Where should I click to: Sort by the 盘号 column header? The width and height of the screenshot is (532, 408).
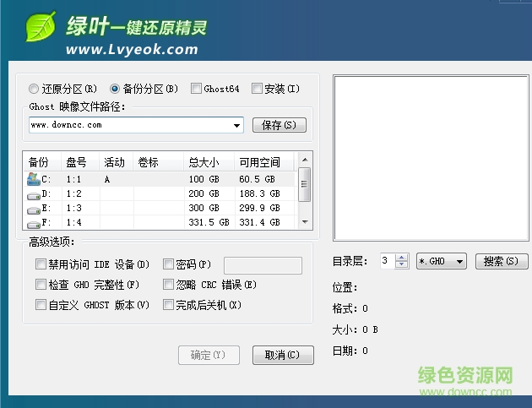click(x=80, y=162)
